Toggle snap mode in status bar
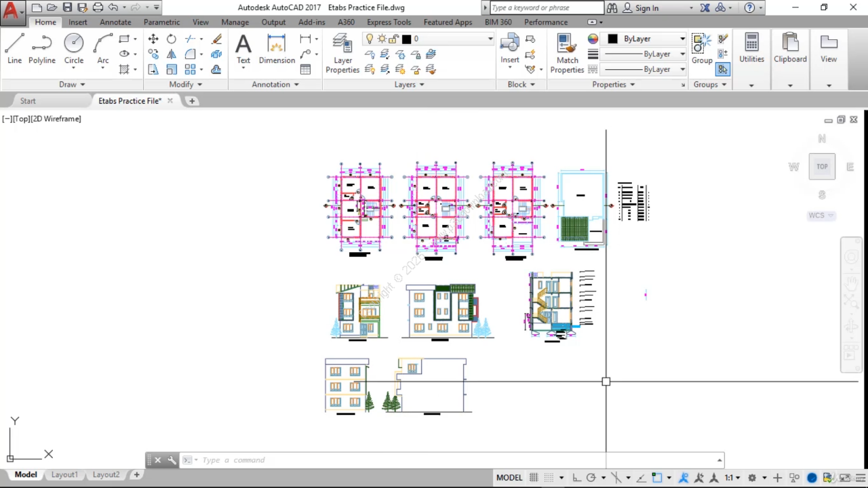This screenshot has width=868, height=488. tap(549, 477)
